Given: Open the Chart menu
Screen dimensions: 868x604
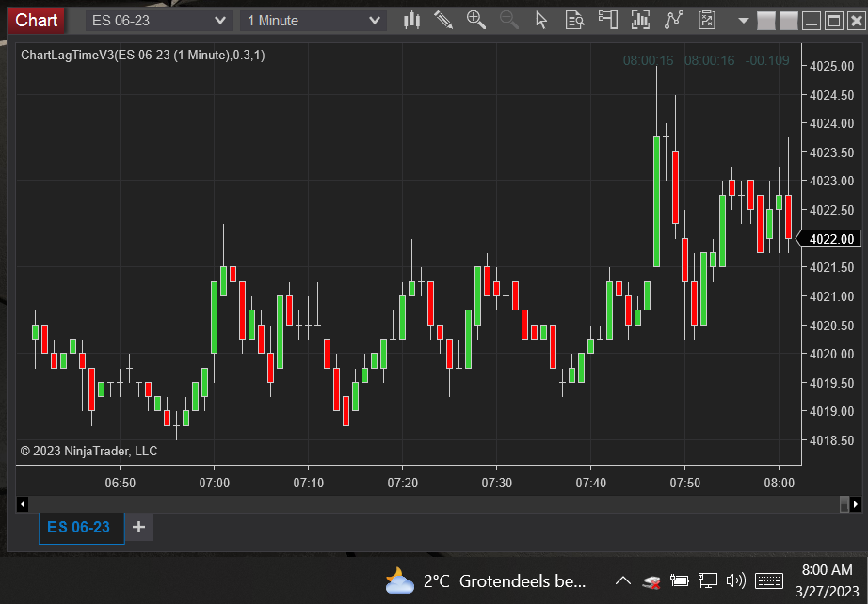Looking at the screenshot, I should pos(35,19).
